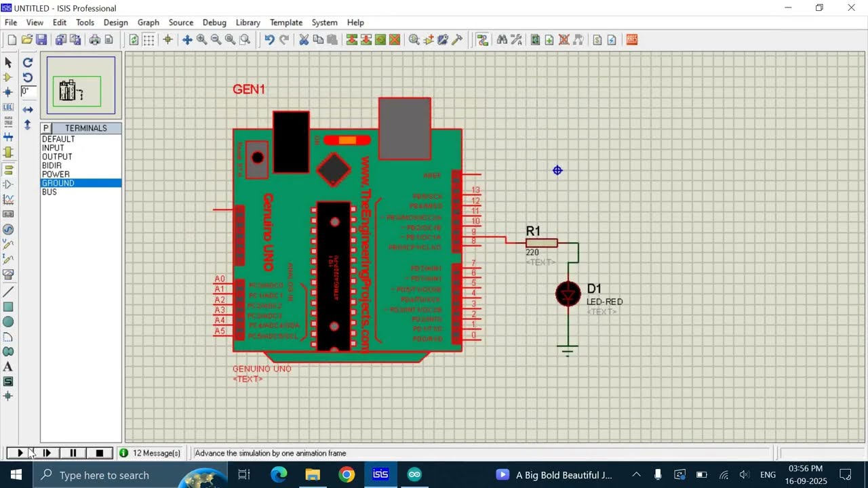The width and height of the screenshot is (868, 488).
Task: Click the rotation angle input field
Action: coord(28,91)
